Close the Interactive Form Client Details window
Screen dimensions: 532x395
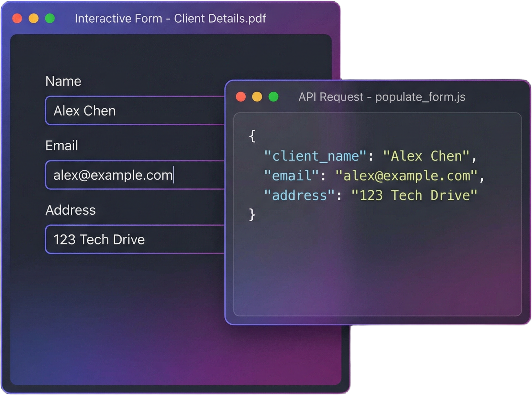[x=17, y=18]
